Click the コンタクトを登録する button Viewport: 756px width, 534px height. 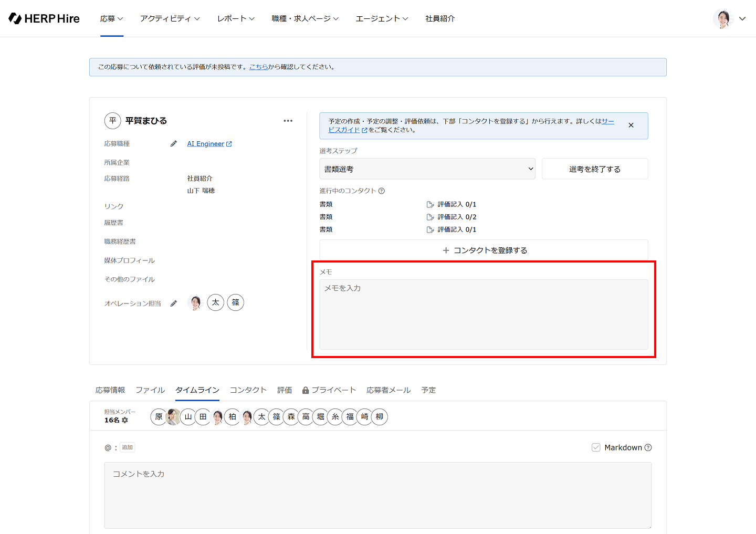[x=484, y=250]
